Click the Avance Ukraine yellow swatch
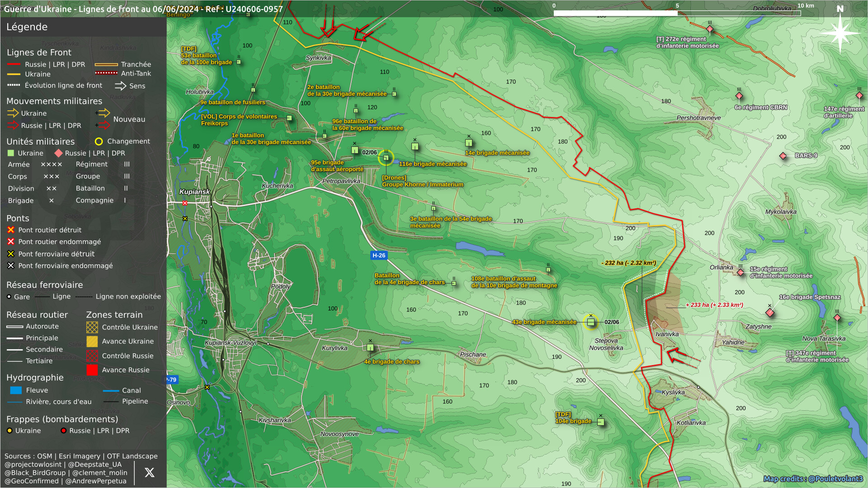 92,342
